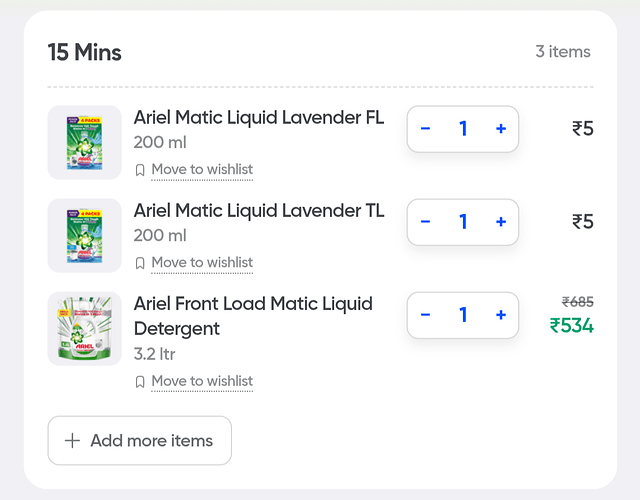This screenshot has width=640, height=500.
Task: Open Ariel Front Load Matic Liquid Detergent title
Action: coord(253,316)
